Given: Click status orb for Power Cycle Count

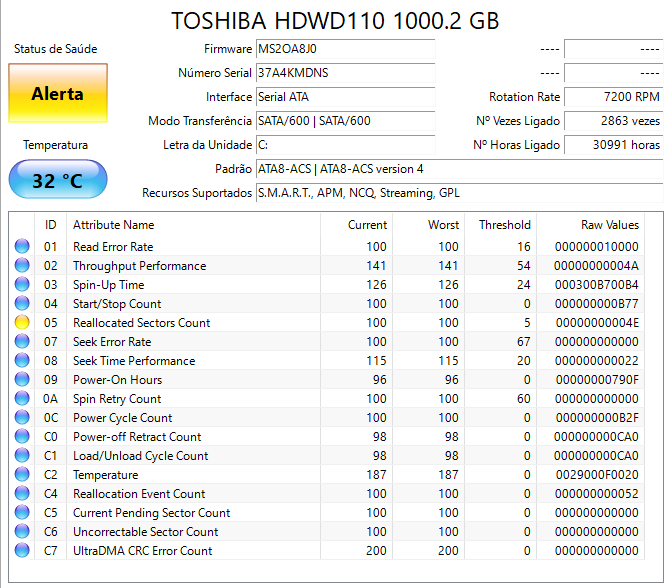Looking at the screenshot, I should (x=22, y=417).
